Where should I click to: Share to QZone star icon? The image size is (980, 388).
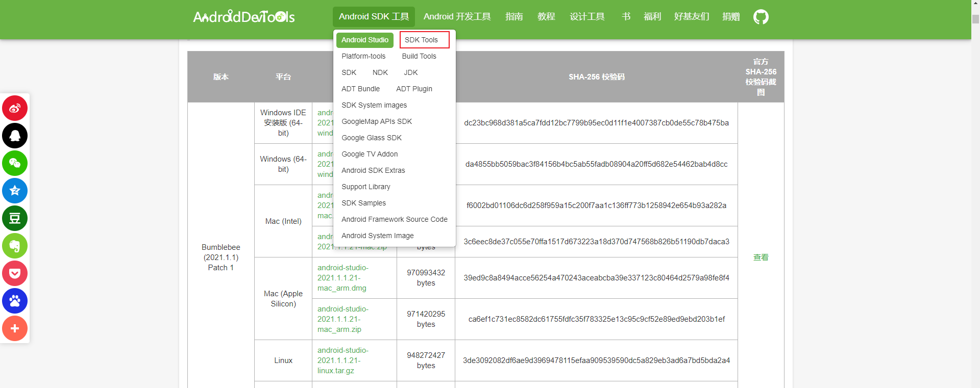[x=15, y=191]
